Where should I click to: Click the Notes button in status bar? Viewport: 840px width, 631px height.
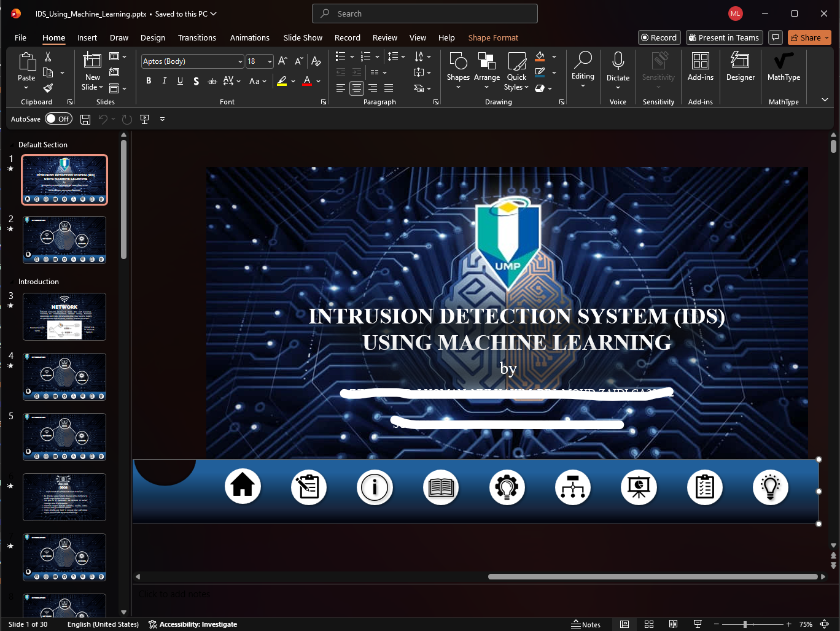(586, 624)
